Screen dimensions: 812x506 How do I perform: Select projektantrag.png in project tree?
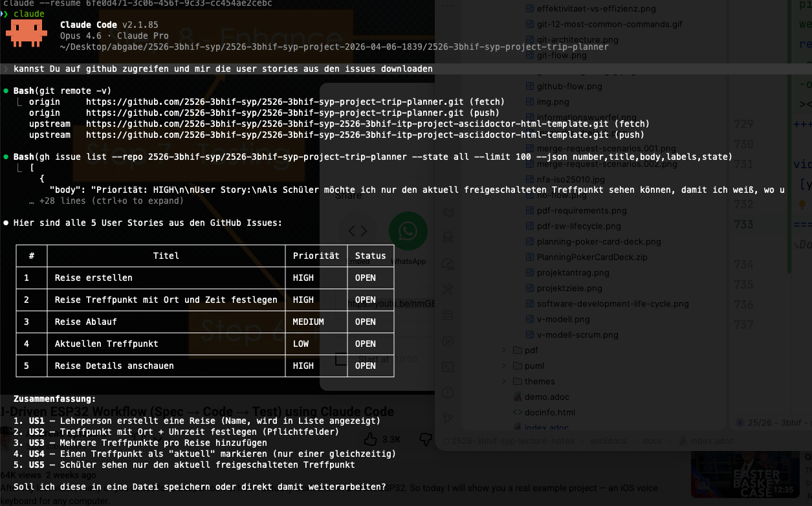(x=573, y=272)
